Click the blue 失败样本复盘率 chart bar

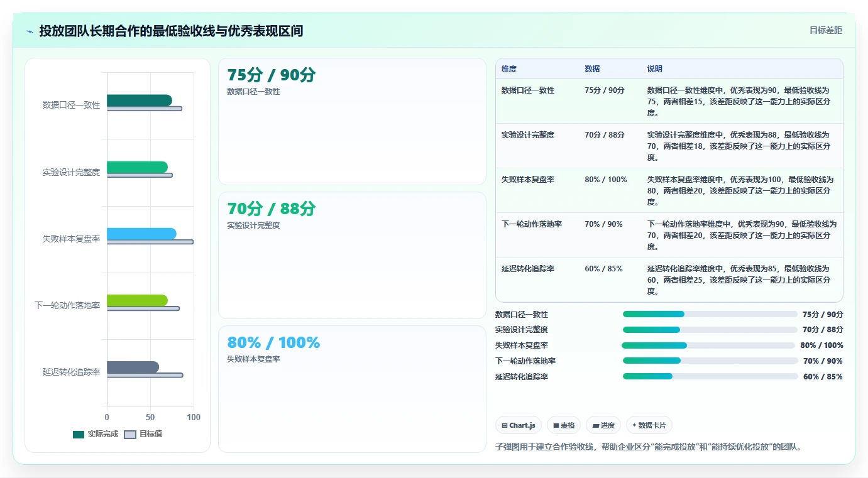click(x=141, y=234)
